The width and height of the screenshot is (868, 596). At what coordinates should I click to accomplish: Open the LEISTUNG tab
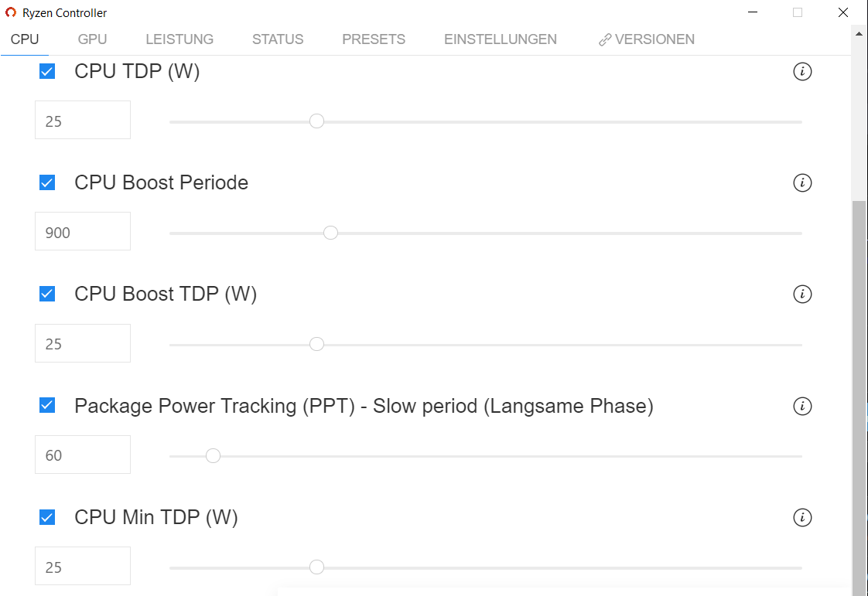point(179,39)
